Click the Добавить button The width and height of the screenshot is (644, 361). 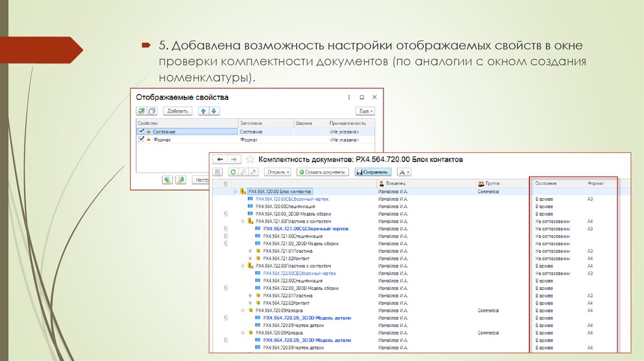click(x=177, y=111)
